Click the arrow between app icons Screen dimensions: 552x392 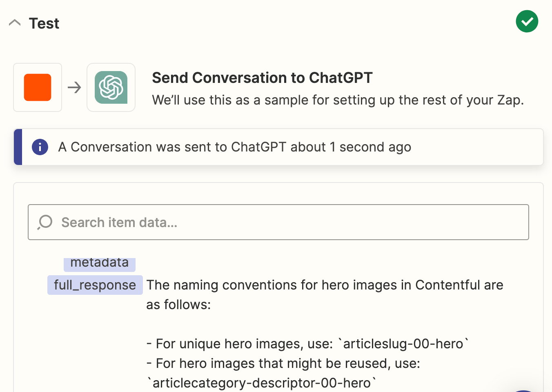(74, 87)
